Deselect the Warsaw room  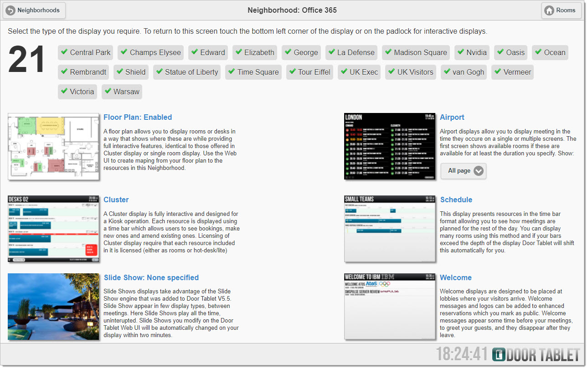(122, 92)
